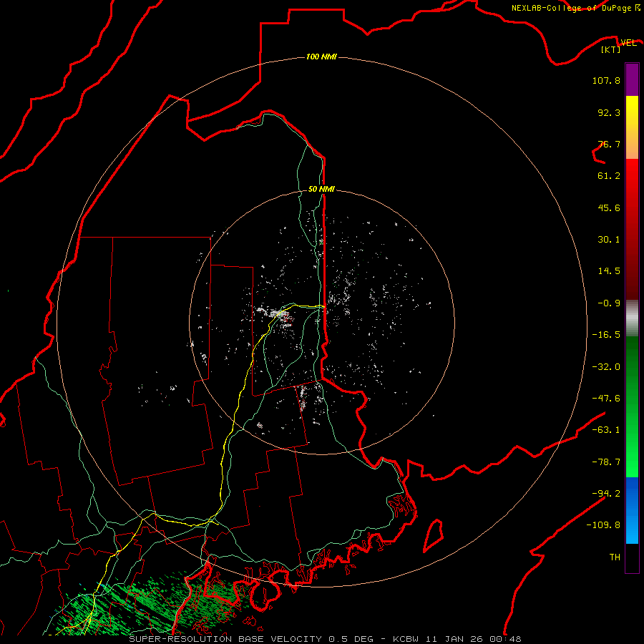Click the TH legend label
Image resolution: width=644 pixels, height=644 pixels.
tap(615, 557)
